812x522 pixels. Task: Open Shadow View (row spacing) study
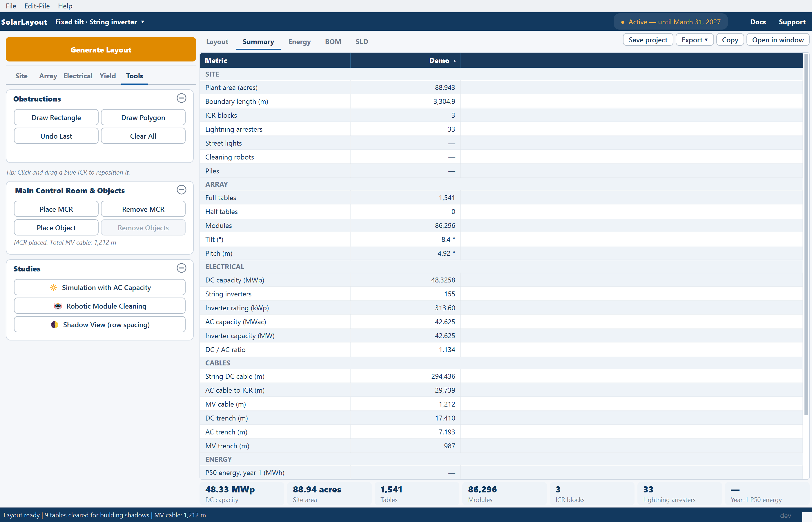click(100, 325)
